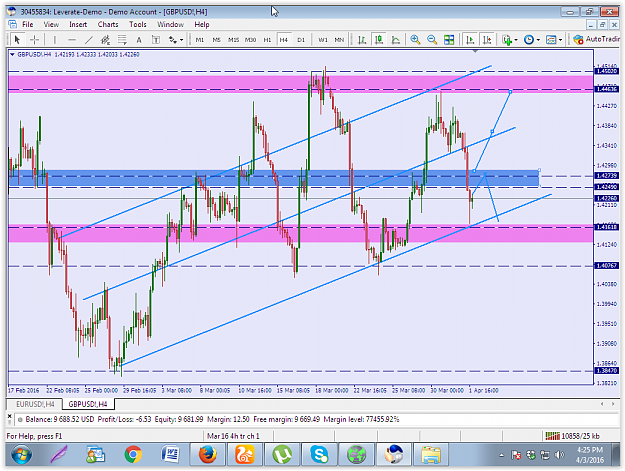Image resolution: width=625 pixels, height=471 pixels.
Task: Open the Insert menu
Action: click(78, 24)
